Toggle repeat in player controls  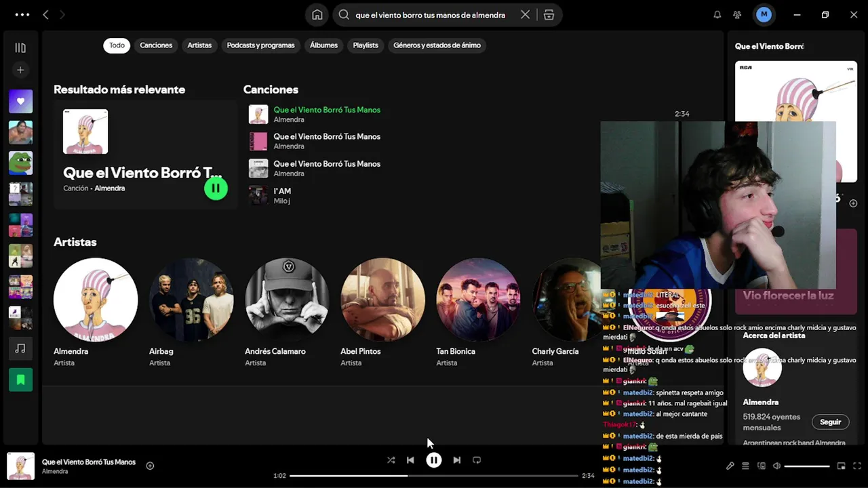477,460
